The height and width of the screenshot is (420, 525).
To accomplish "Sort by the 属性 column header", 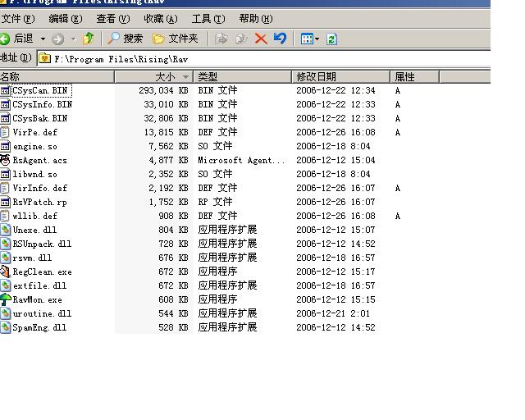I will pos(414,77).
